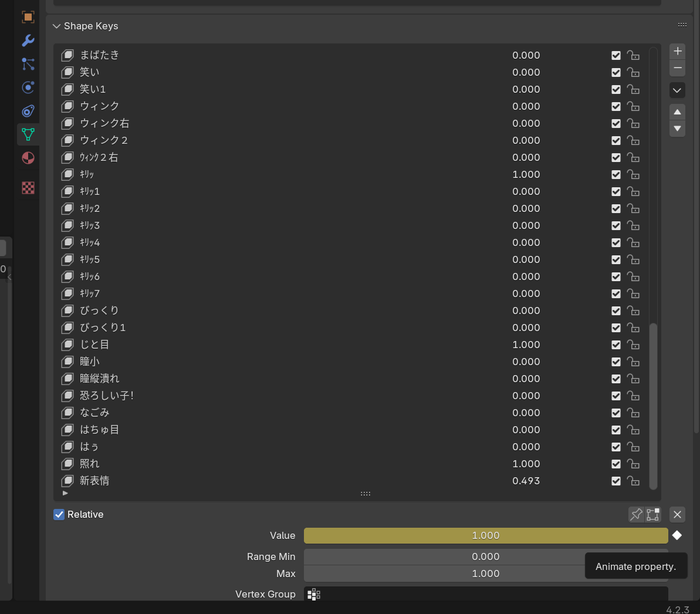The width and height of the screenshot is (700, 614).
Task: Disable the まばたき shape key checkbox
Action: (616, 55)
